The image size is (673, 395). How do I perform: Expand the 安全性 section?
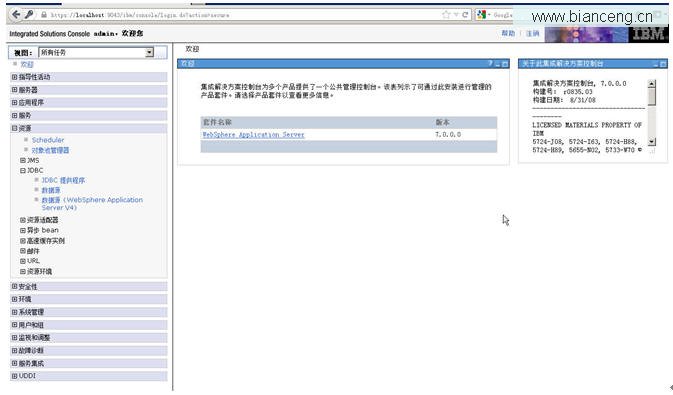pos(15,286)
